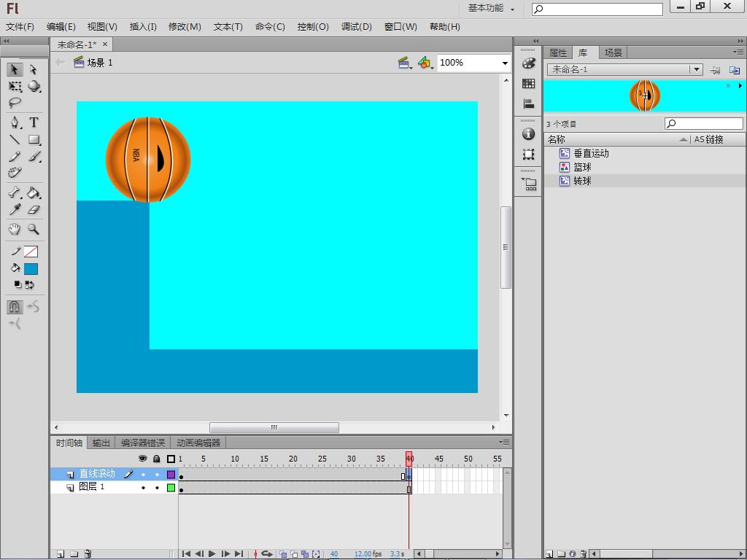The width and height of the screenshot is (747, 560).
Task: Switch to the 场景 tab
Action: pyautogui.click(x=613, y=52)
